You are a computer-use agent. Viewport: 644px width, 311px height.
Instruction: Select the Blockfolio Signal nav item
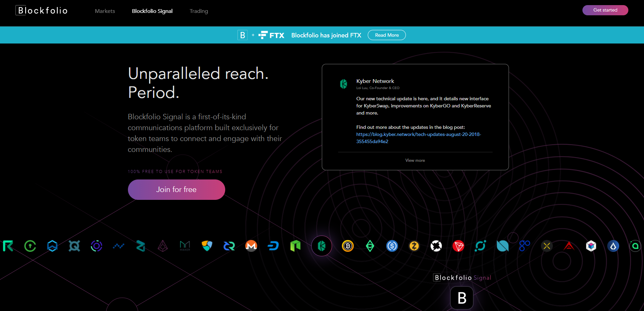point(152,11)
